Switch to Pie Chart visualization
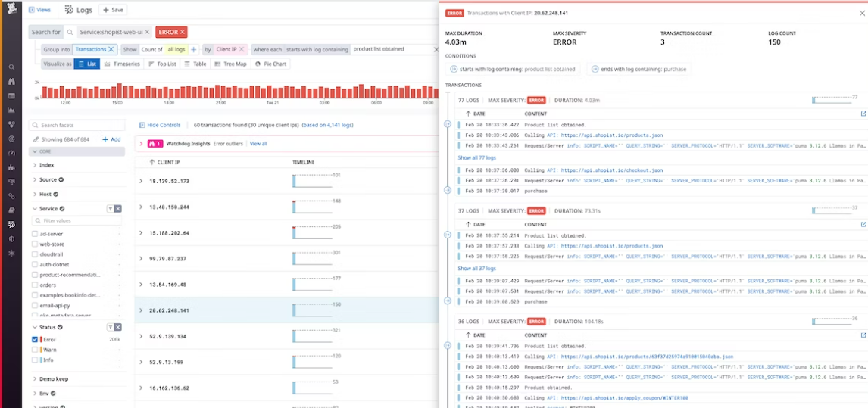The width and height of the screenshot is (868, 408). pyautogui.click(x=270, y=64)
